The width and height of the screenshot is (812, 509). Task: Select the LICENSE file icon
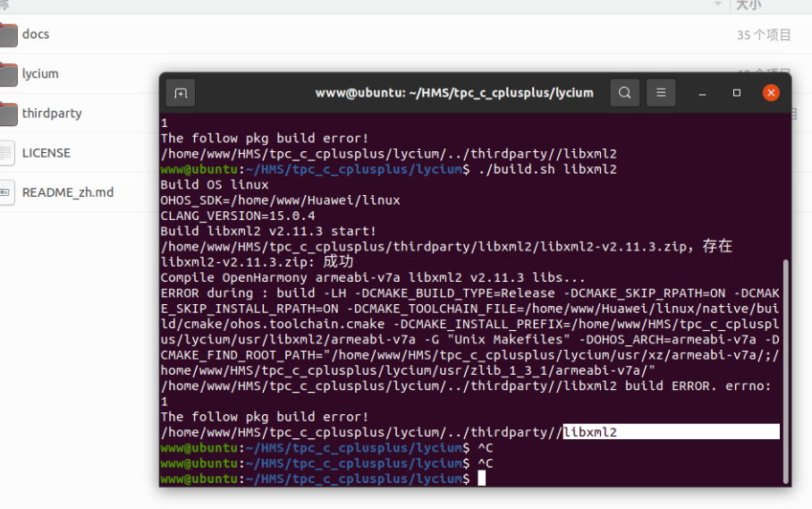tap(7, 153)
